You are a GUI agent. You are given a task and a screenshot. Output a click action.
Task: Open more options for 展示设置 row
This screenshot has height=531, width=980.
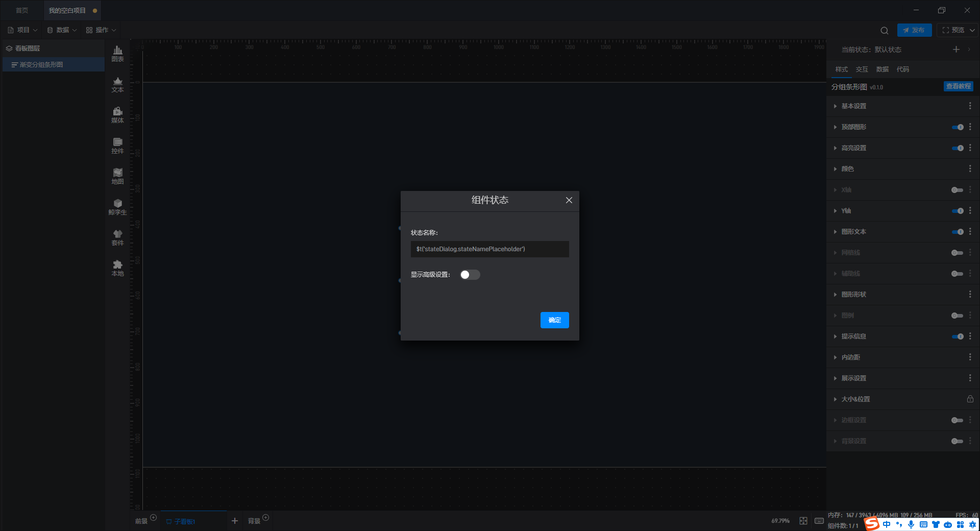tap(970, 378)
